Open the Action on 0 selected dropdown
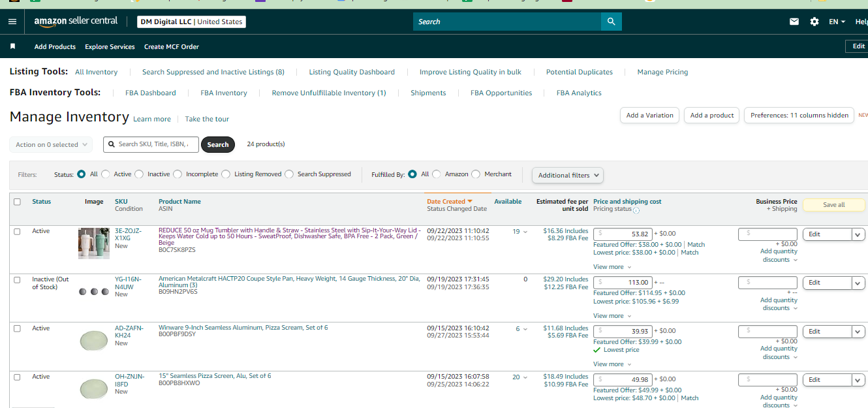 point(51,145)
